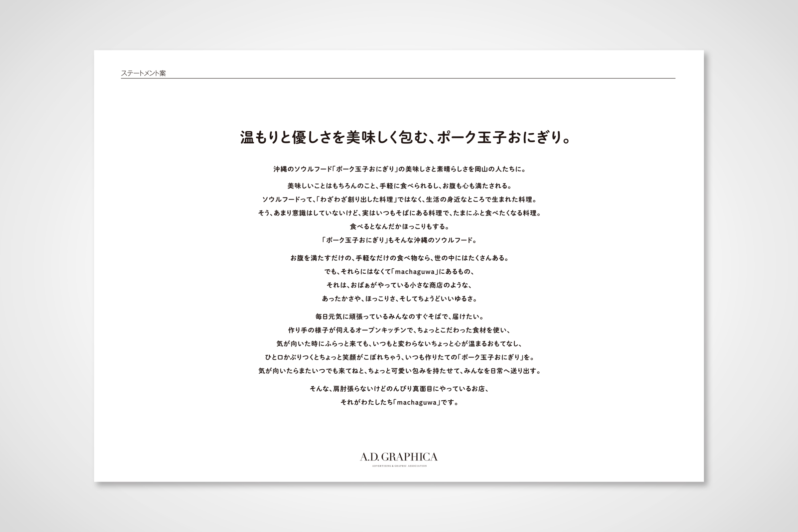Click the line beginning お腹を満たすだけの
This screenshot has height=532, width=798.
(399, 258)
